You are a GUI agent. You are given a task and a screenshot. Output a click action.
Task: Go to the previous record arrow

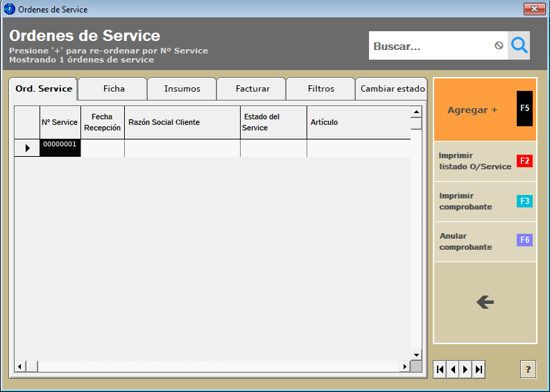(453, 370)
